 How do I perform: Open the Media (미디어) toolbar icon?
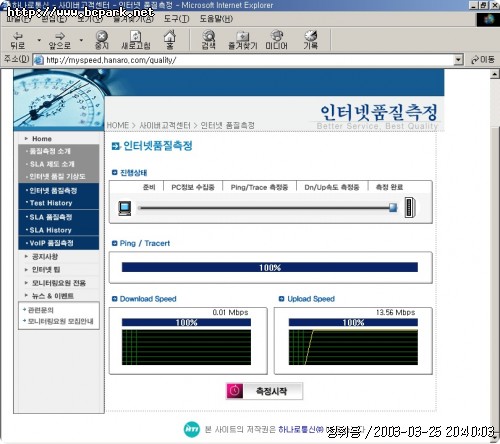point(276,40)
